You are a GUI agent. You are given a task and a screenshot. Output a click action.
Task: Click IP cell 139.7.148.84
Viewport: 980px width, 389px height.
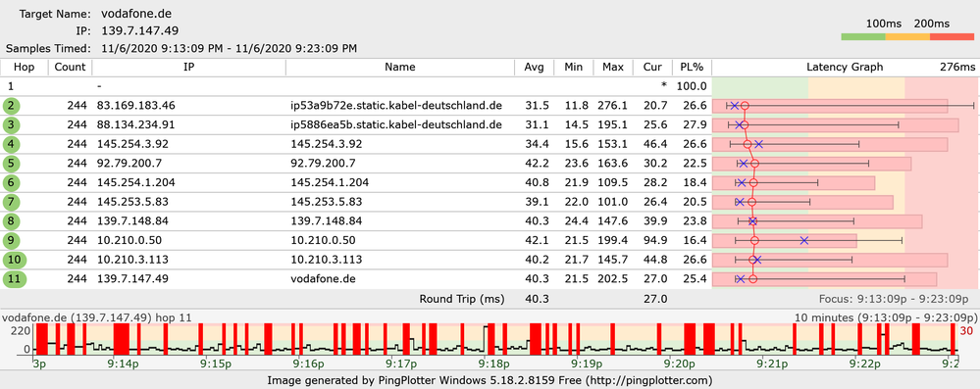132,221
